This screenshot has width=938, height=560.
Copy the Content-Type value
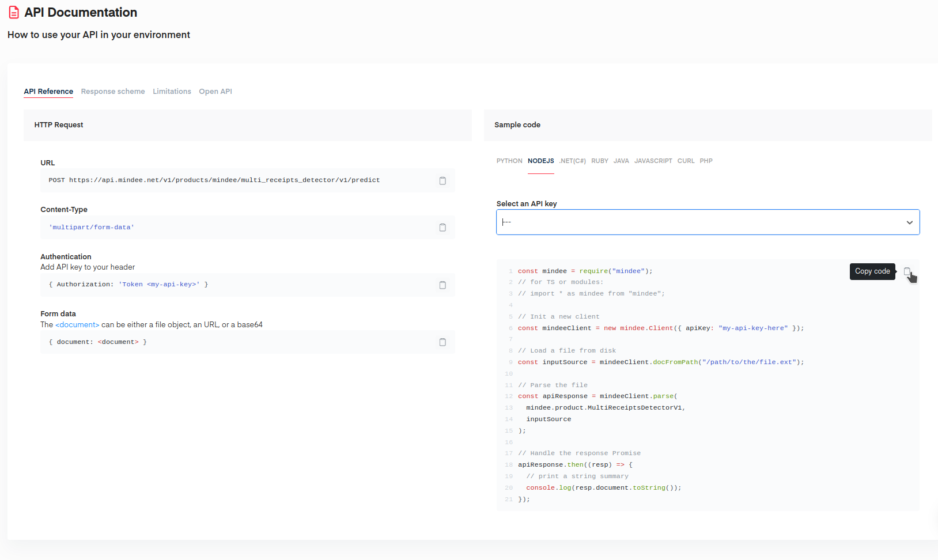click(x=442, y=228)
